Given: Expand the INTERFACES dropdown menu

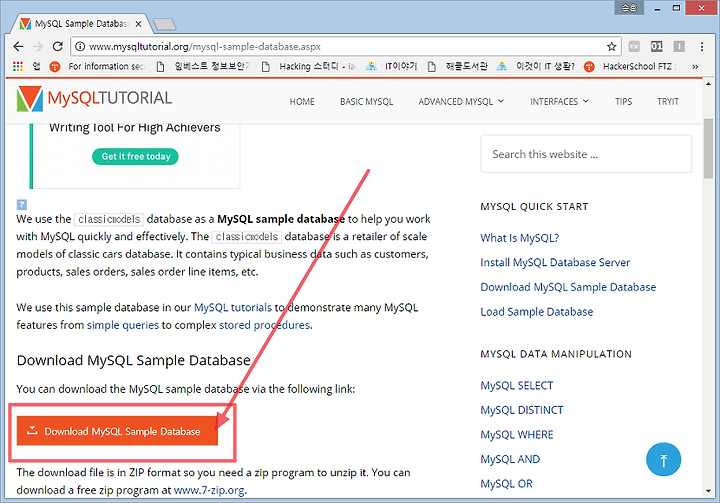Looking at the screenshot, I should [559, 102].
